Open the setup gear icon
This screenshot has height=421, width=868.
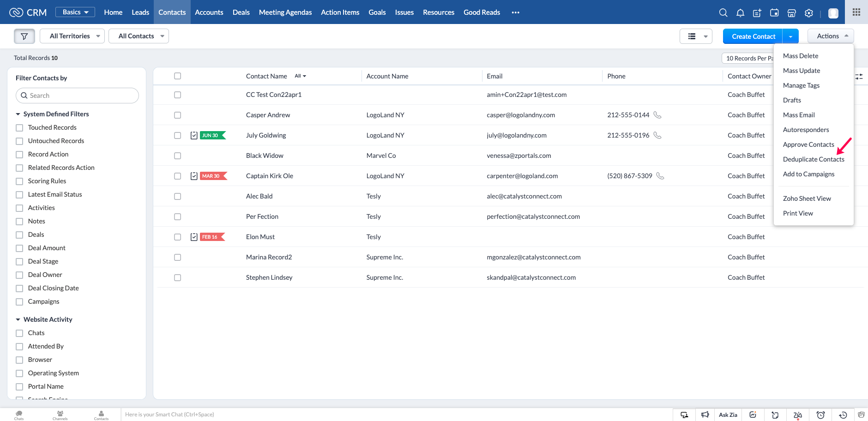pos(809,13)
